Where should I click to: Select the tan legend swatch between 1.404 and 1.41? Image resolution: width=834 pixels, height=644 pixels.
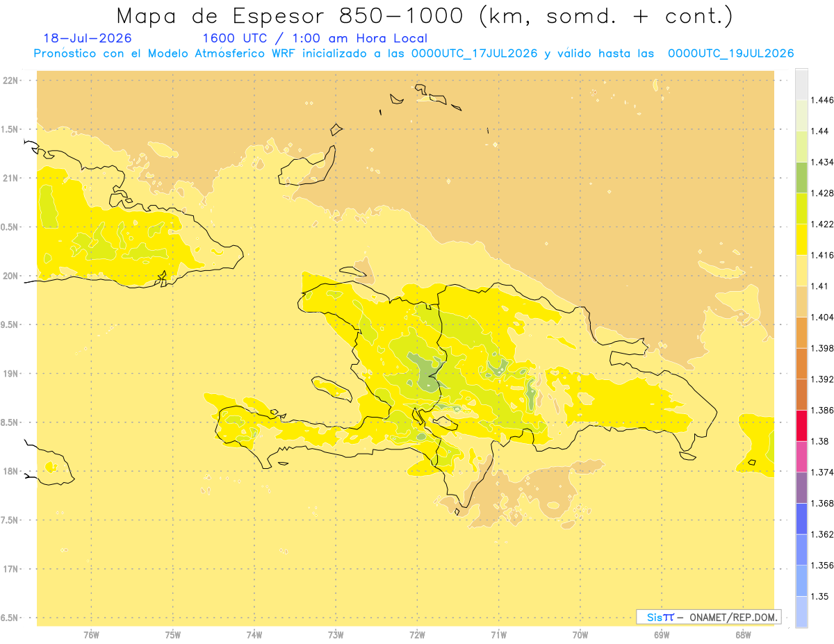(801, 302)
